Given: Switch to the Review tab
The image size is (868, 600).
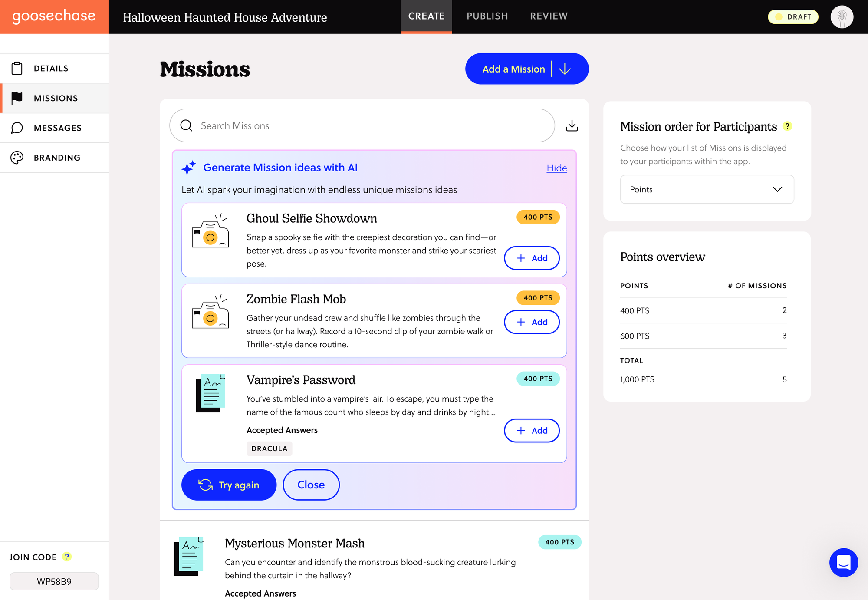Looking at the screenshot, I should click(x=549, y=16).
